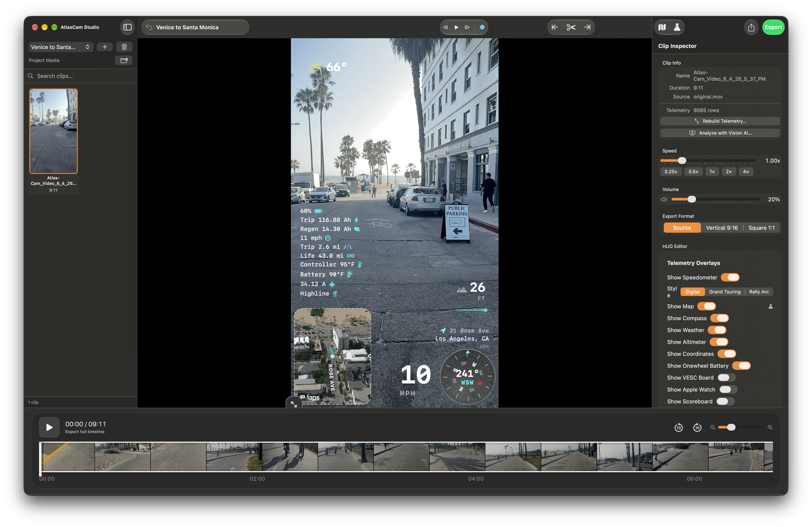Add a new project with plus icon
This screenshot has width=812, height=527.
point(105,47)
